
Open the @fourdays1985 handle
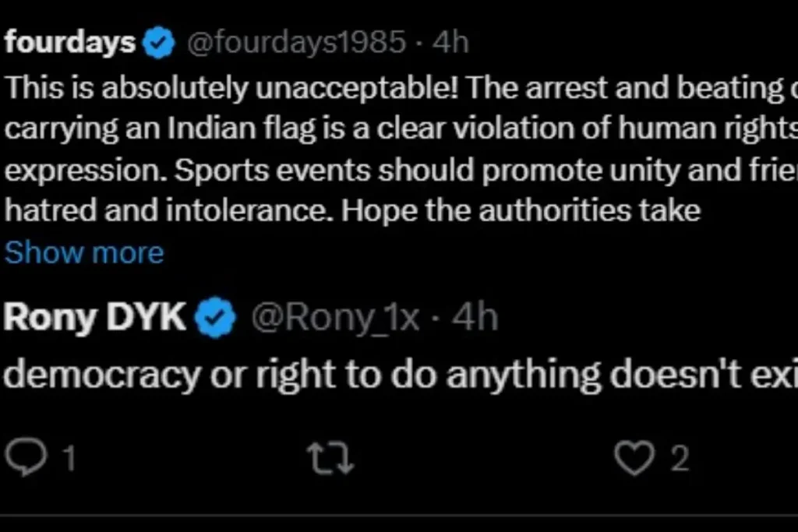pyautogui.click(x=297, y=42)
